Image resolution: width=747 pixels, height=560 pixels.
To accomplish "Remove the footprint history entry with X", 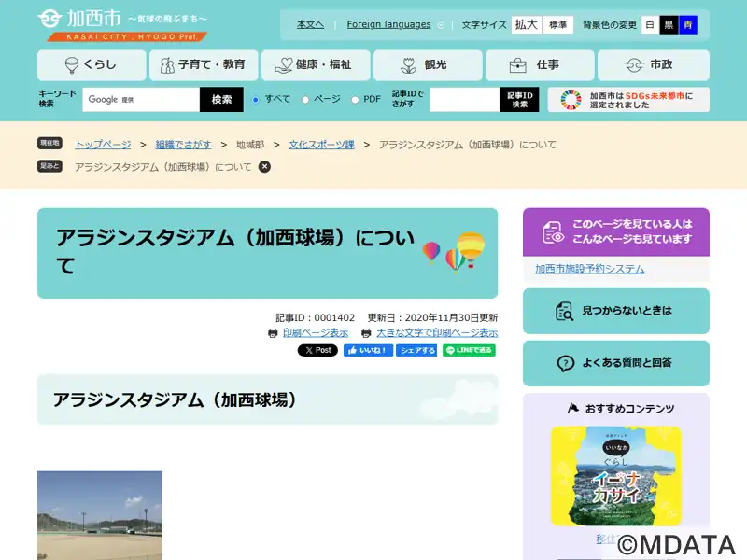I will (x=264, y=166).
